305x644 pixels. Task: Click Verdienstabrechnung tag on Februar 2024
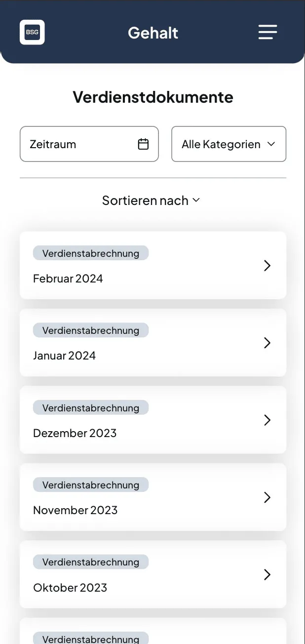click(x=91, y=253)
